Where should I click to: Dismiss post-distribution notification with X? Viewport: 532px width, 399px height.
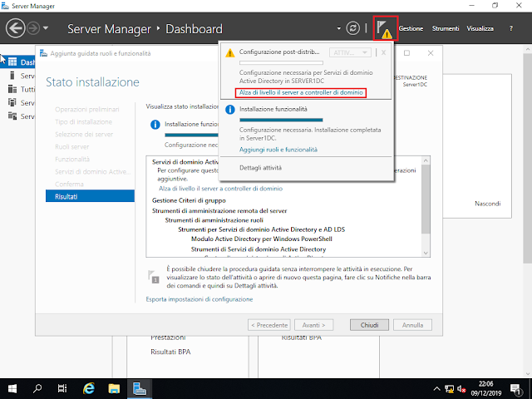(383, 52)
